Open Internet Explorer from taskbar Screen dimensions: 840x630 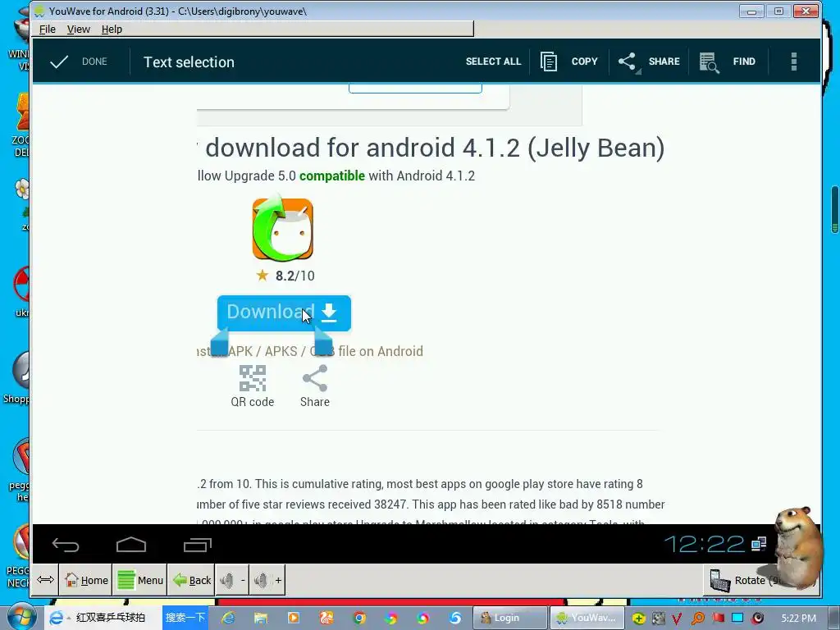(x=228, y=619)
